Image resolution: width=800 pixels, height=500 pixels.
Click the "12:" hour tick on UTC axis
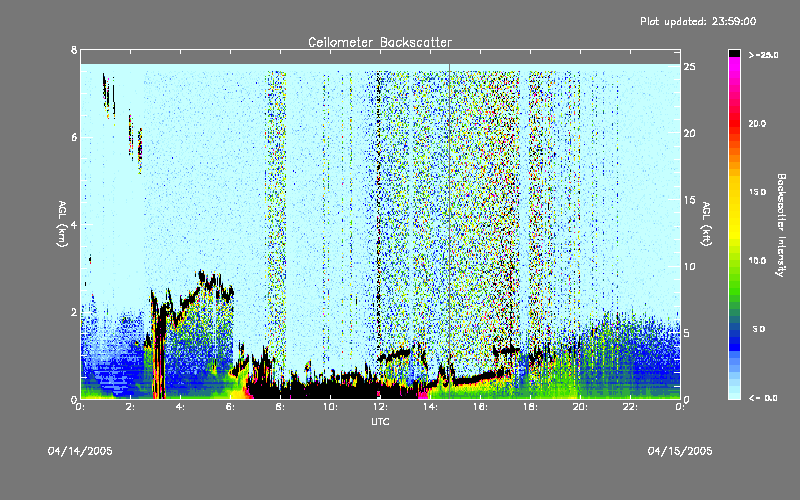coord(380,407)
